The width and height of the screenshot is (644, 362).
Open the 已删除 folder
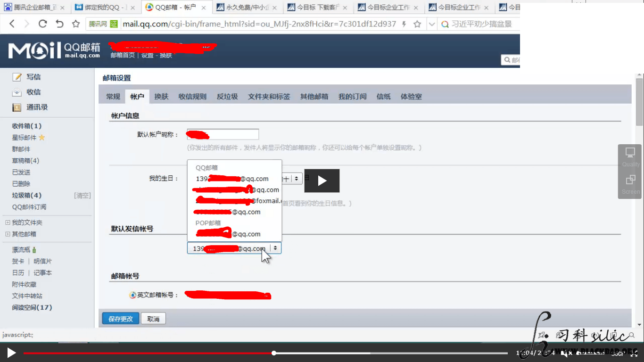21,184
